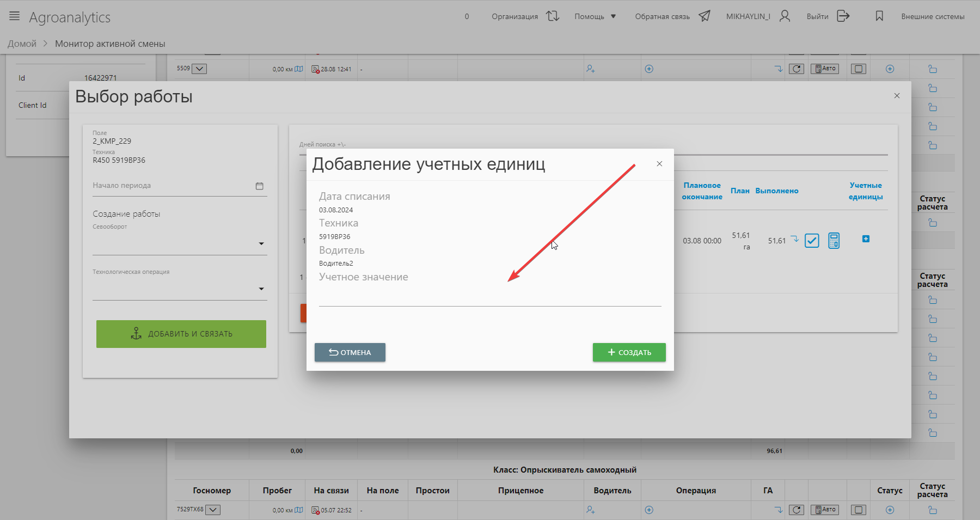Open the Внешние системы menu item
The width and height of the screenshot is (980, 520).
pos(932,16)
